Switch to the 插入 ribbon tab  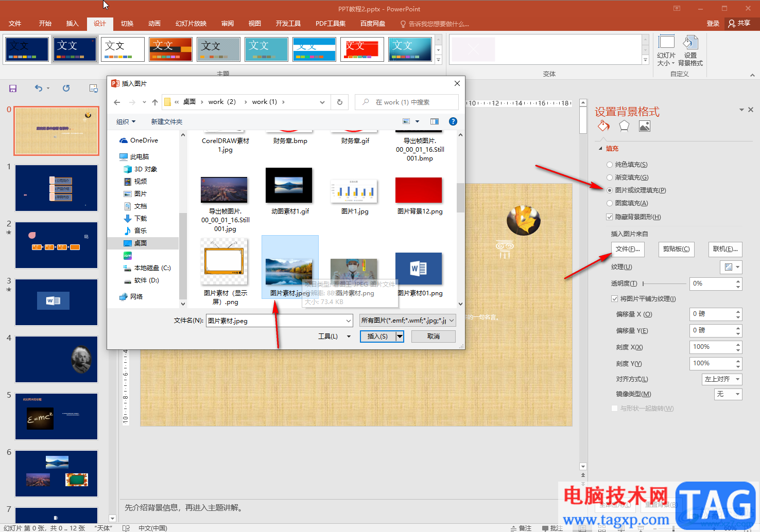pyautogui.click(x=72, y=24)
